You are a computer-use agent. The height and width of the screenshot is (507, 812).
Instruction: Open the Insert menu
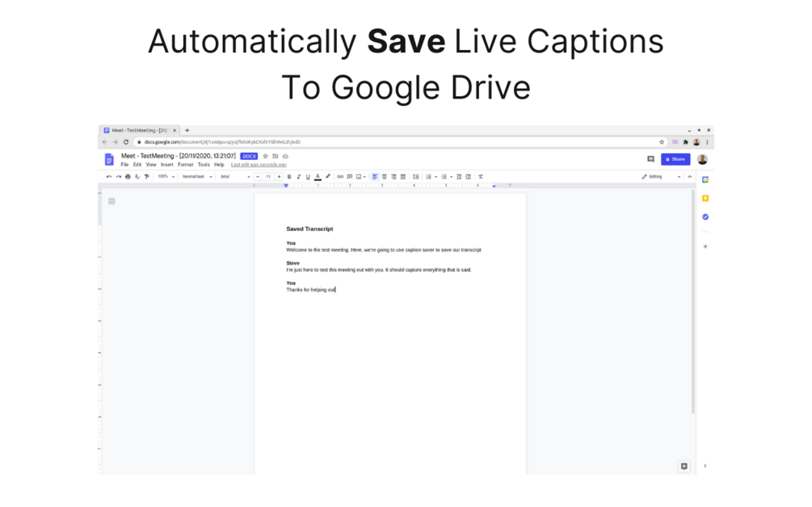166,165
